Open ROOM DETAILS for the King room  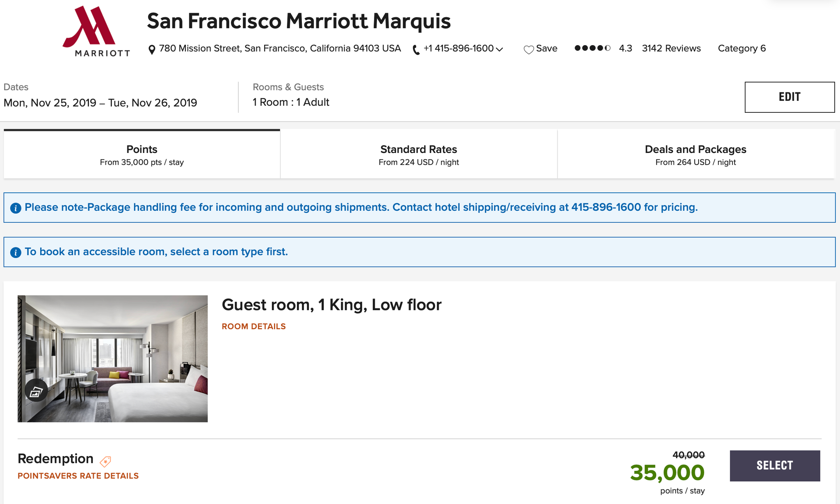(x=253, y=326)
